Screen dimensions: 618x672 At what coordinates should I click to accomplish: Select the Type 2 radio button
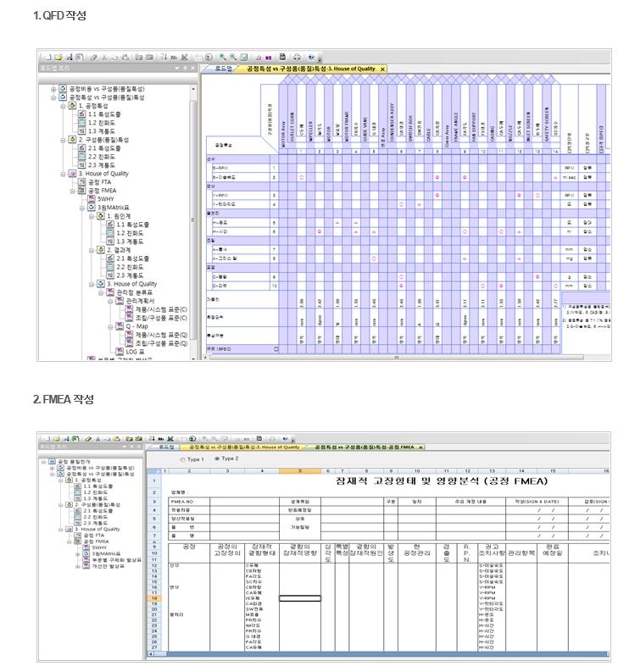218,458
